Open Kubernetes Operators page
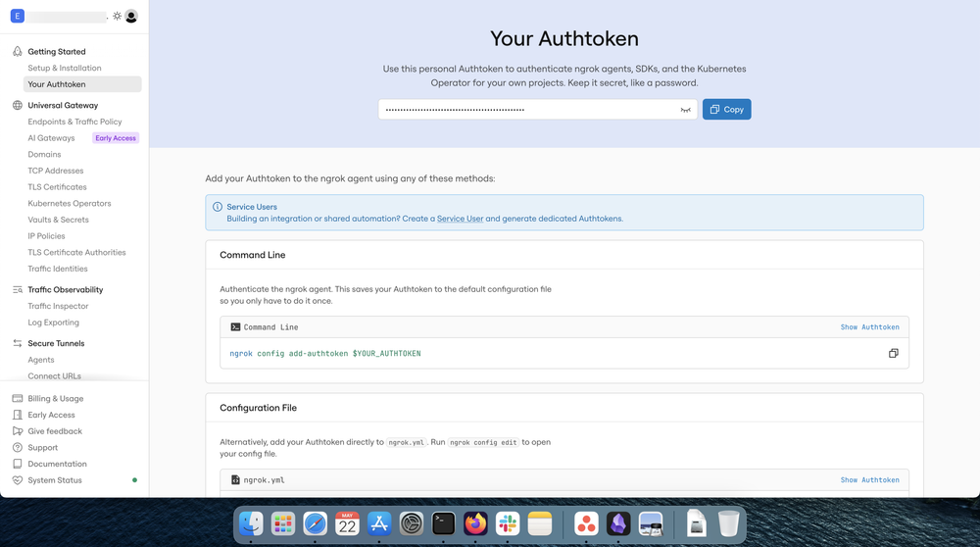Image resolution: width=980 pixels, height=547 pixels. coord(70,203)
